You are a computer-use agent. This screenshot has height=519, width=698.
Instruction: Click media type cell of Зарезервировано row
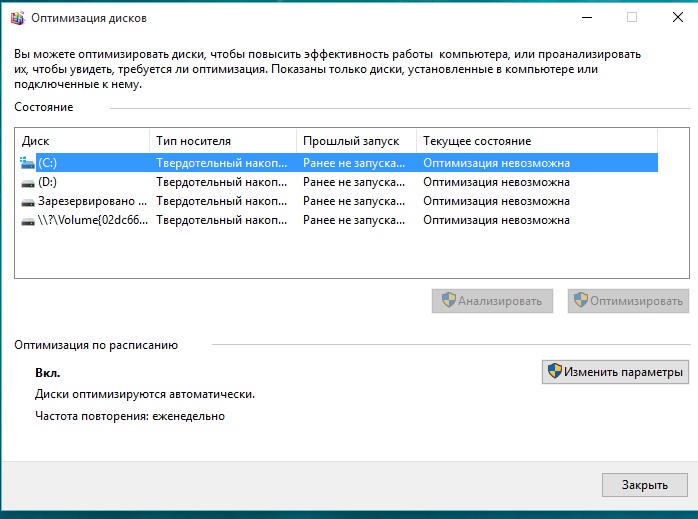point(223,201)
